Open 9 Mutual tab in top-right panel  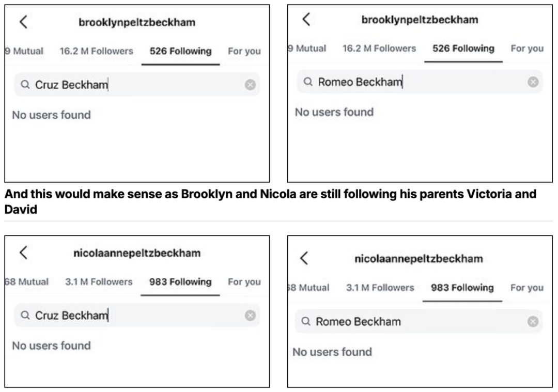pyautogui.click(x=307, y=49)
